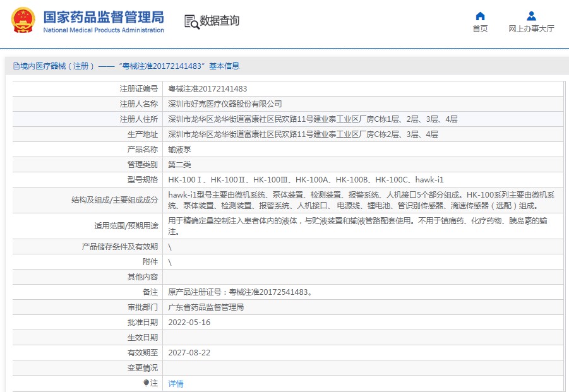Screen dimensions: 569x392
Task: Click the 变更情况 label
Action: pyautogui.click(x=143, y=368)
